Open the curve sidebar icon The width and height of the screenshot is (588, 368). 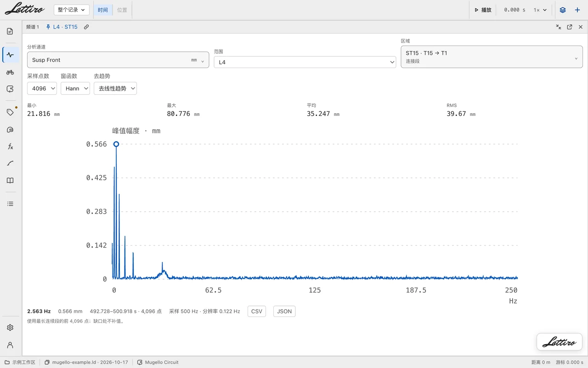pos(10,163)
